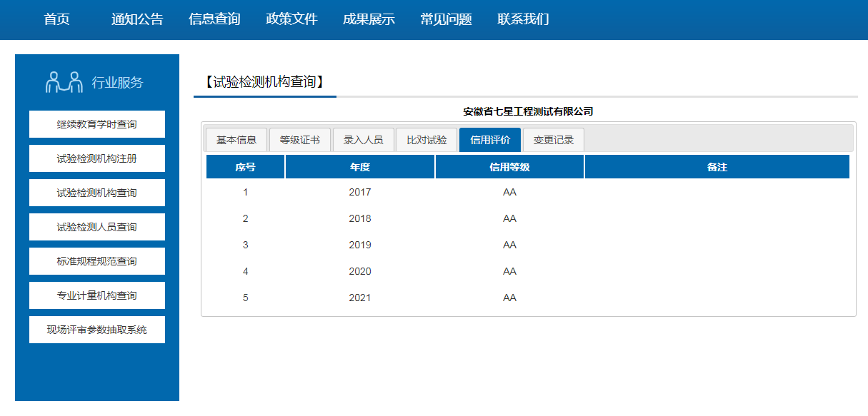Click serial number 5 cell

(x=245, y=298)
